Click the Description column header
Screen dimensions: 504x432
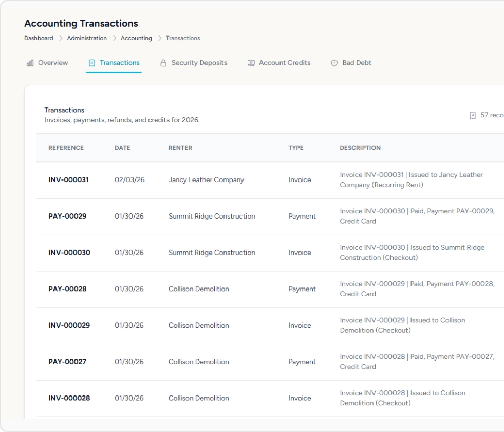tap(360, 148)
